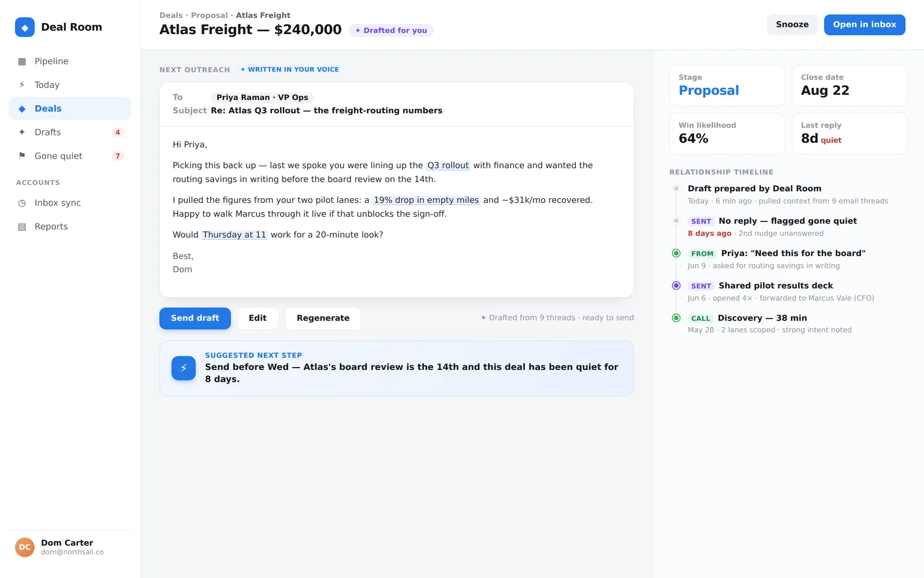Click the Deal Room logo icon
The height and width of the screenshot is (578, 924).
(x=25, y=27)
